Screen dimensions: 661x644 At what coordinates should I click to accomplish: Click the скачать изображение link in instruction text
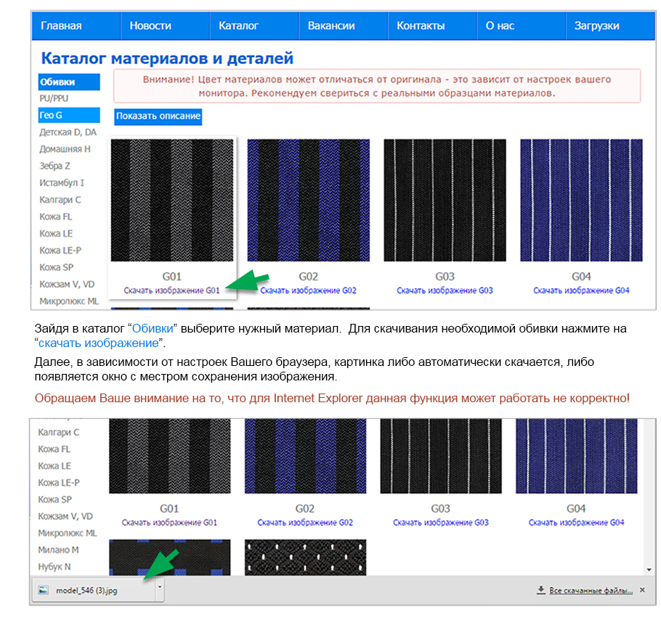(x=98, y=343)
